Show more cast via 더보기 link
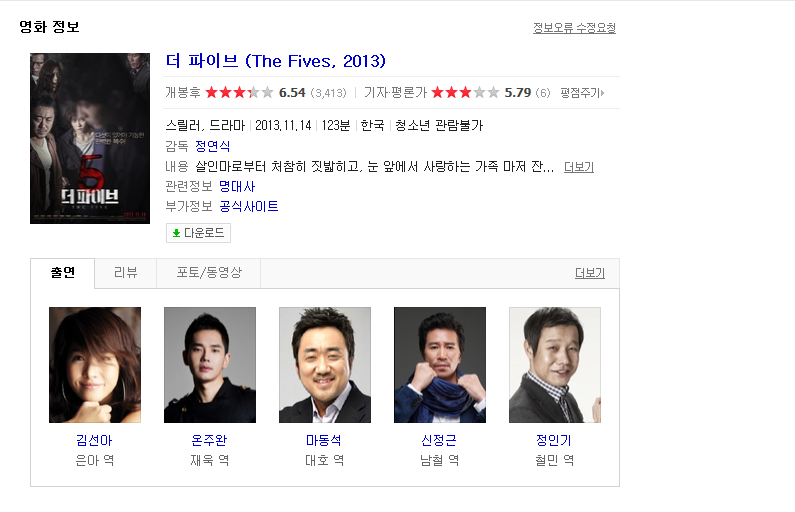 point(590,273)
